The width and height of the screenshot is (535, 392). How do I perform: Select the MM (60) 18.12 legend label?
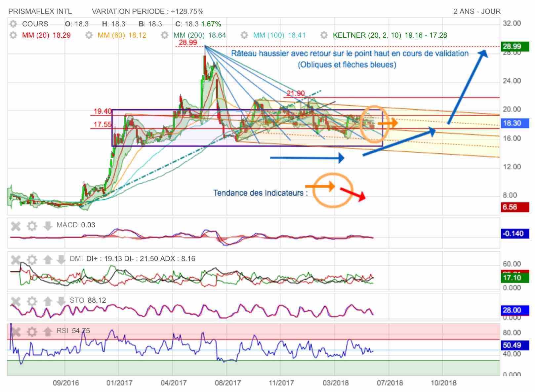[122, 35]
